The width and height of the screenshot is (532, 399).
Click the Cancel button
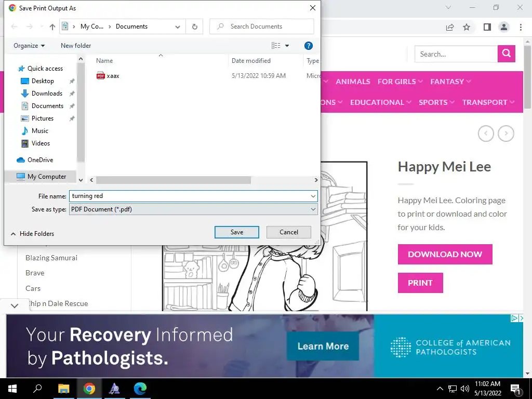tap(289, 232)
